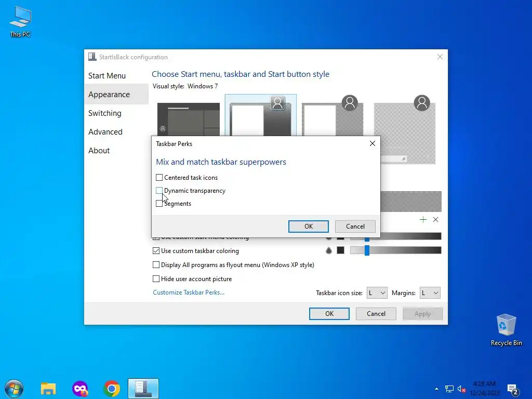
Task: Expand the Margins dropdown
Action: 430,293
